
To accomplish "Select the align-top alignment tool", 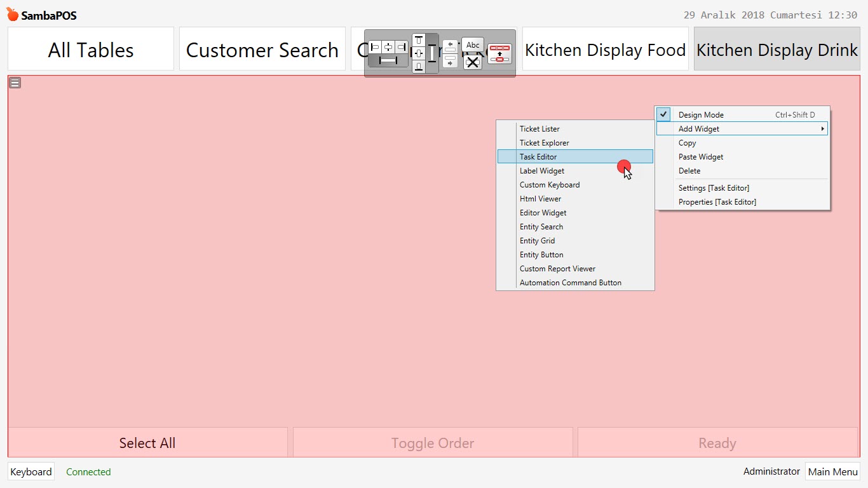I will (419, 40).
